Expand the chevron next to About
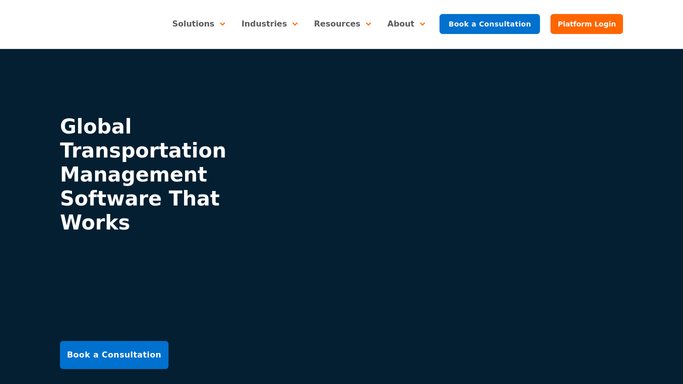The height and width of the screenshot is (384, 683). pos(423,24)
